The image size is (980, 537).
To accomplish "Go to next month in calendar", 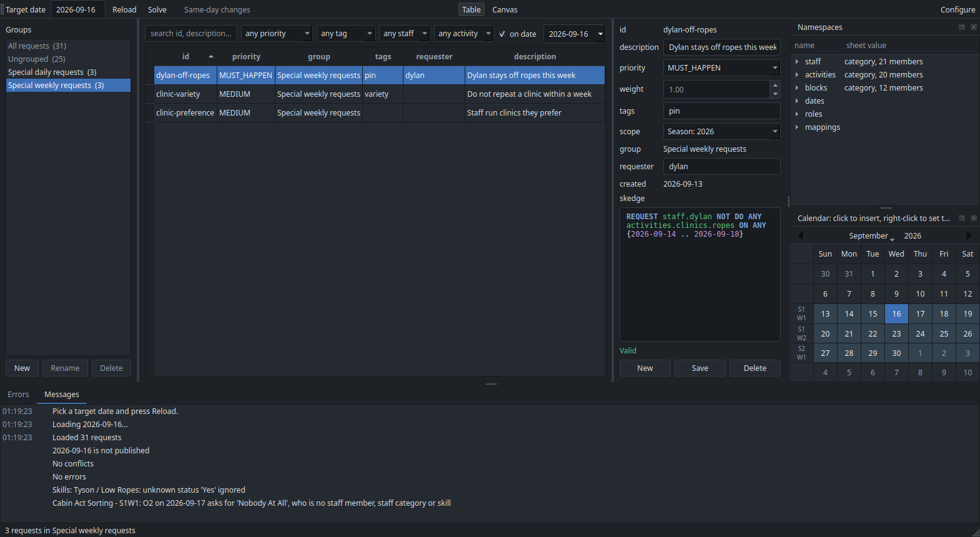I will 969,235.
